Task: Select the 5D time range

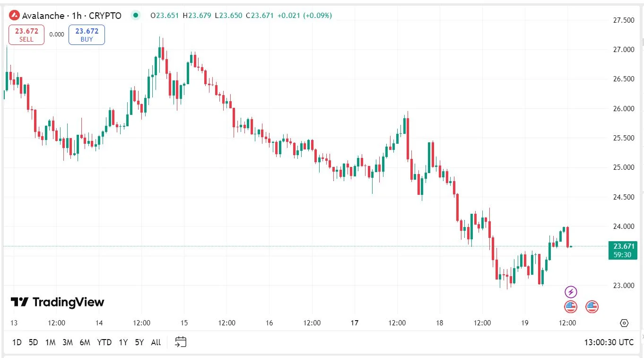Action: (x=33, y=342)
